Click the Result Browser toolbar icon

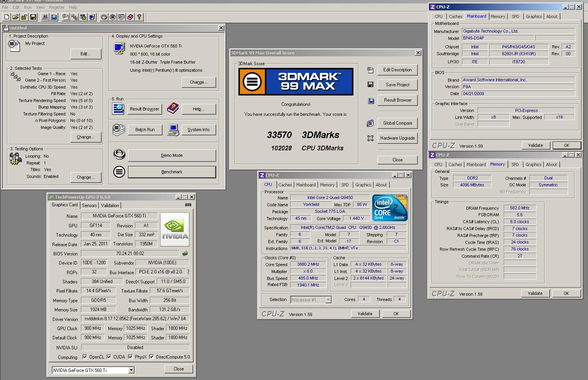[x=54, y=17]
